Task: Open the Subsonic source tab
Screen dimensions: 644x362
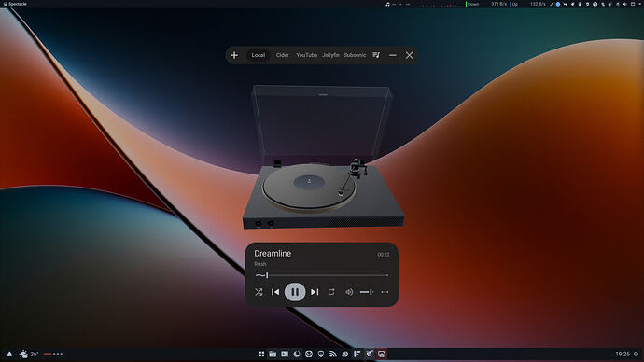Action: tap(355, 55)
